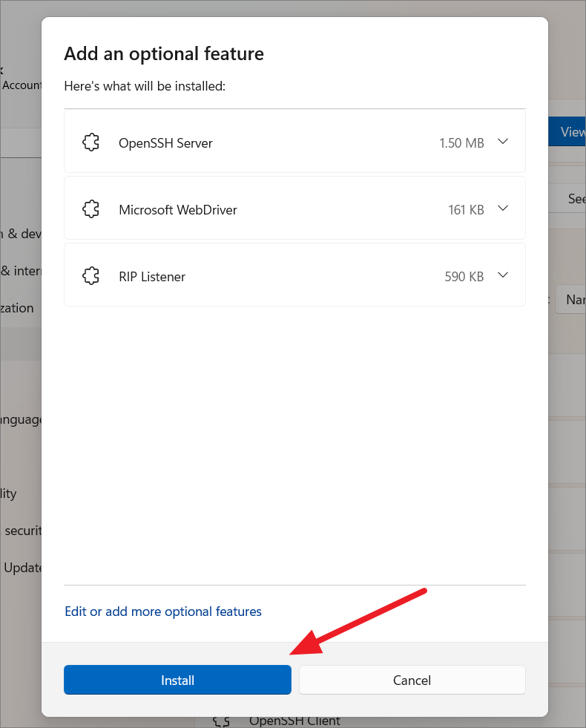
Task: Select Privacy & security in the sidebar
Action: pos(22,530)
